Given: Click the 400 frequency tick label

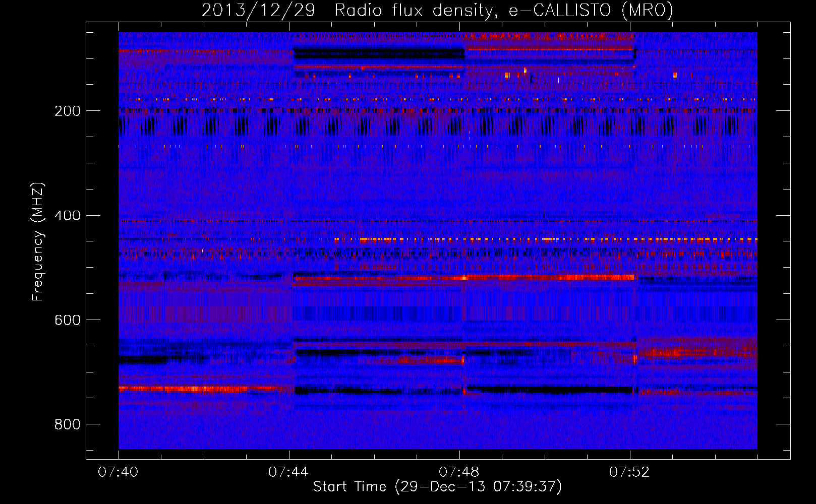Looking at the screenshot, I should [x=68, y=216].
